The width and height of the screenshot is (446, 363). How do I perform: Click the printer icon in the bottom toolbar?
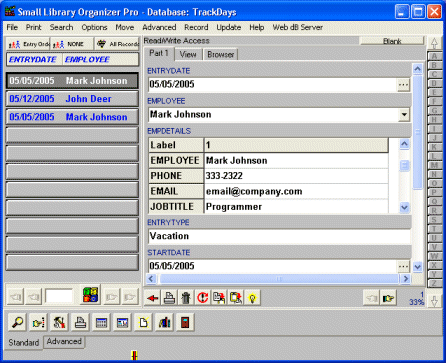(x=80, y=322)
